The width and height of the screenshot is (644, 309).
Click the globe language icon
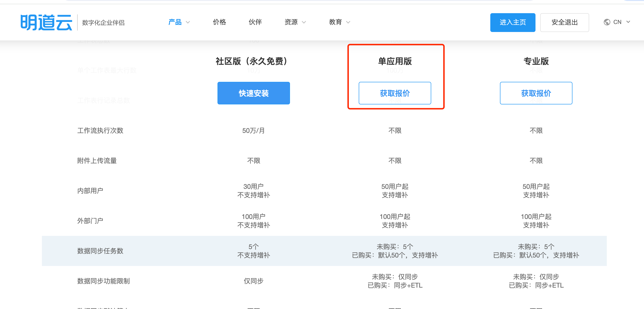tap(607, 22)
